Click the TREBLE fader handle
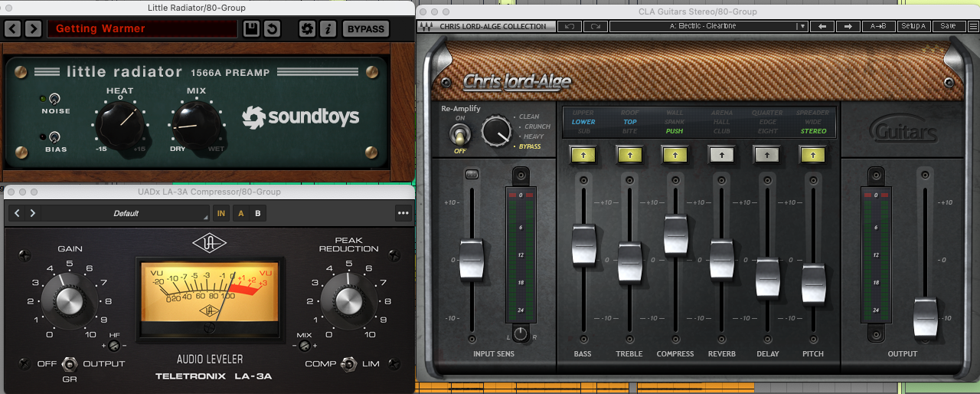The width and height of the screenshot is (980, 394). [629, 261]
